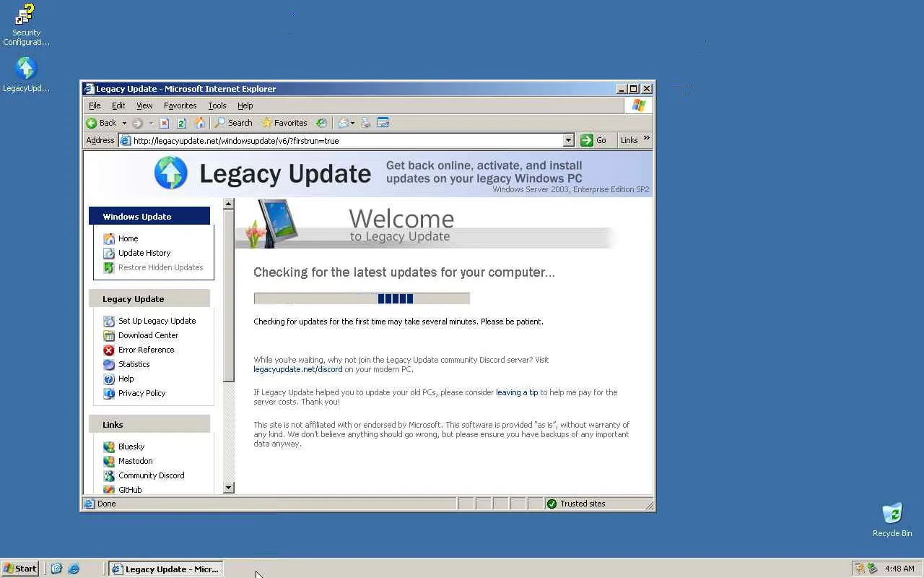Screen dimensions: 924x578
Task: Open the Forward button history dropdown arrow
Action: click(151, 123)
